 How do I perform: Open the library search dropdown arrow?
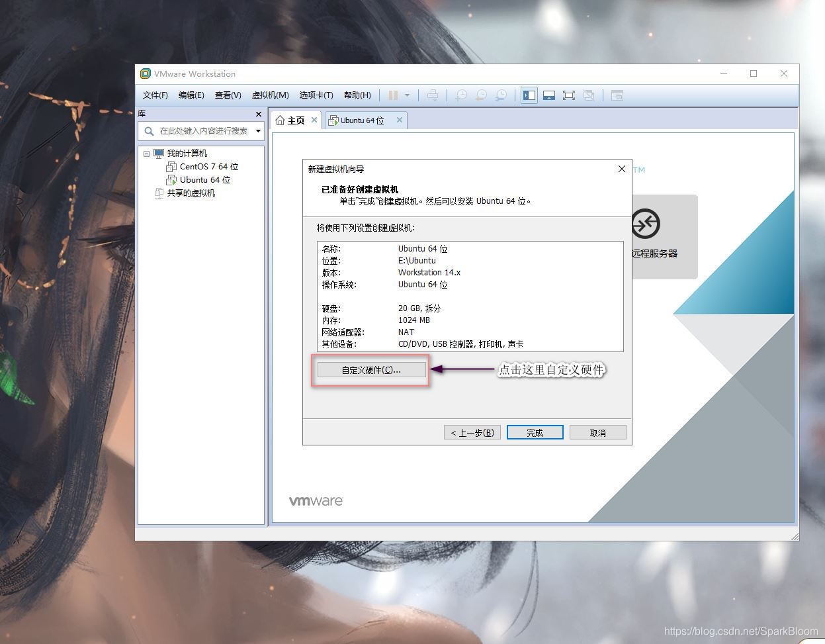tap(259, 131)
